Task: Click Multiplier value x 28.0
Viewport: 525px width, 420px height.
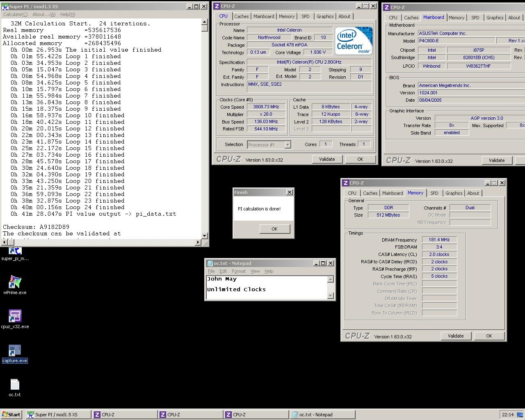Action: (266, 114)
